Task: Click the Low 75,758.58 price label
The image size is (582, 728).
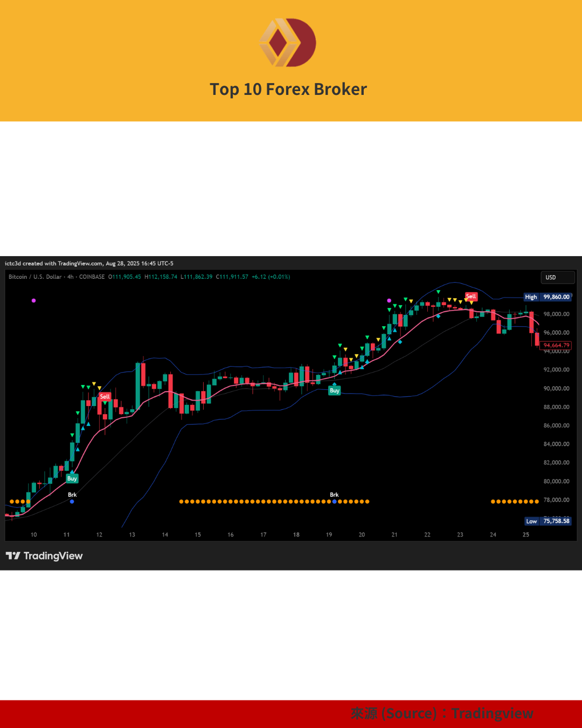Action: [x=548, y=521]
